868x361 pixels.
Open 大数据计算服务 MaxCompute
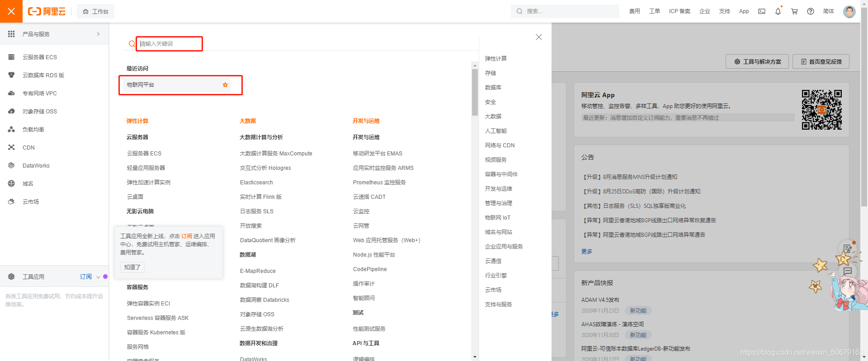pos(276,154)
